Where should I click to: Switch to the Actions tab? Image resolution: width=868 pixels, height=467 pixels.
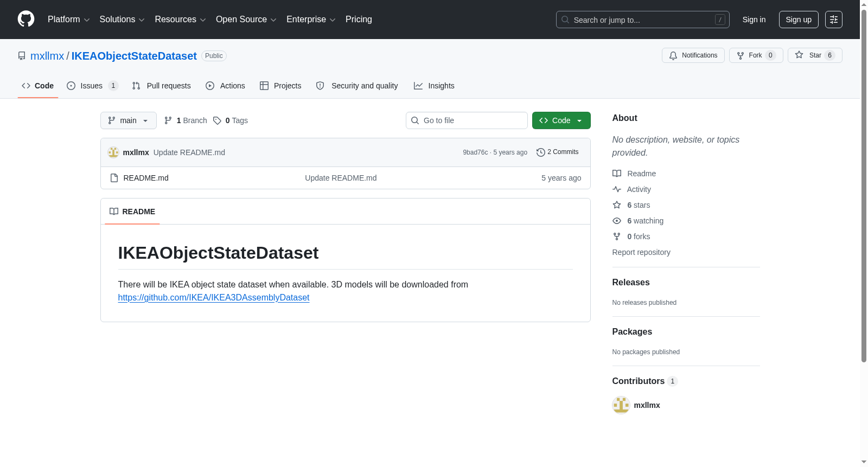click(225, 86)
